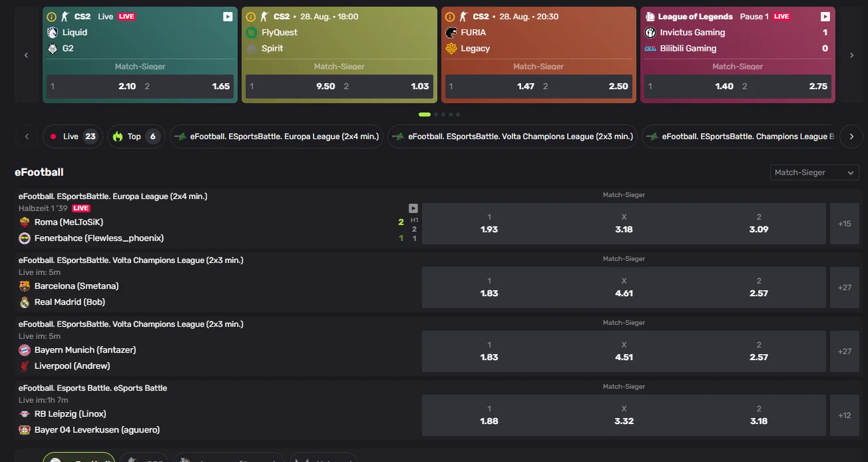Select Roma win odds 1.93
868x462 pixels.
[489, 224]
